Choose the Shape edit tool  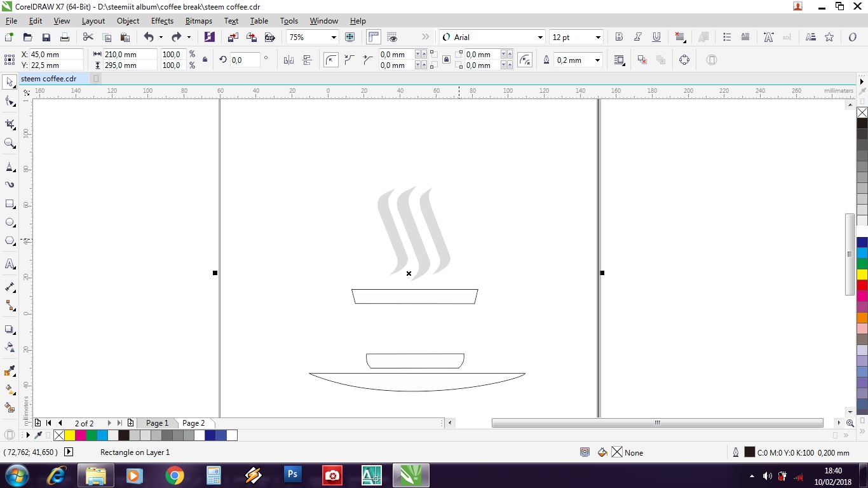pyautogui.click(x=10, y=102)
